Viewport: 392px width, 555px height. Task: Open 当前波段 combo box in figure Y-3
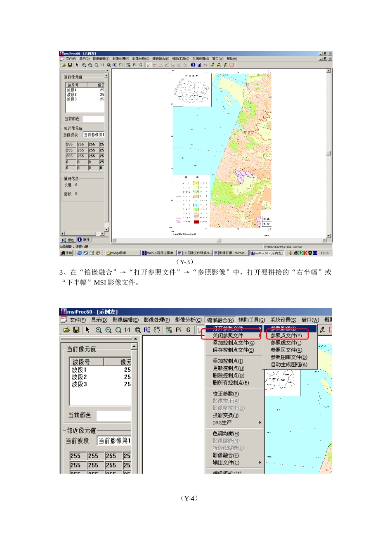pos(94,135)
